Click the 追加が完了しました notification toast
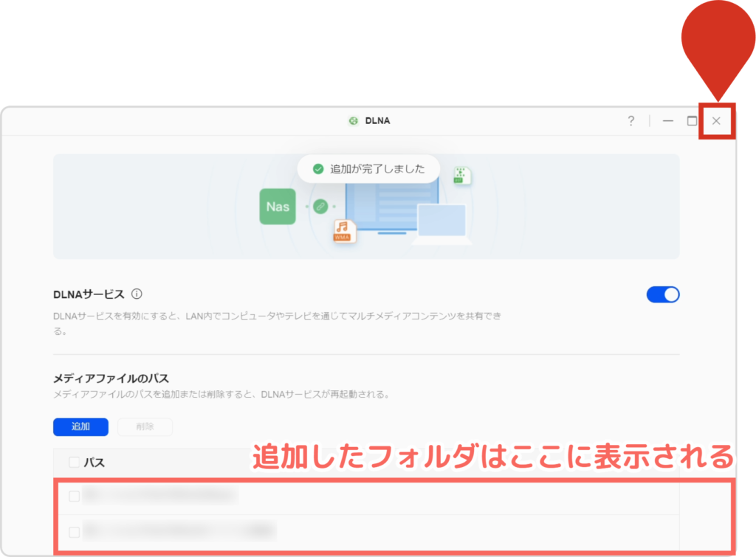 pyautogui.click(x=369, y=169)
